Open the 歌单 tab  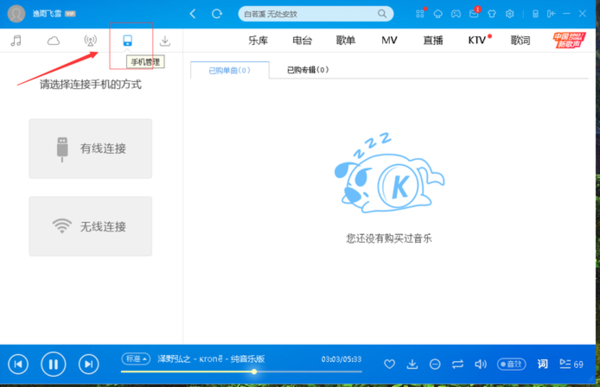[x=346, y=40]
